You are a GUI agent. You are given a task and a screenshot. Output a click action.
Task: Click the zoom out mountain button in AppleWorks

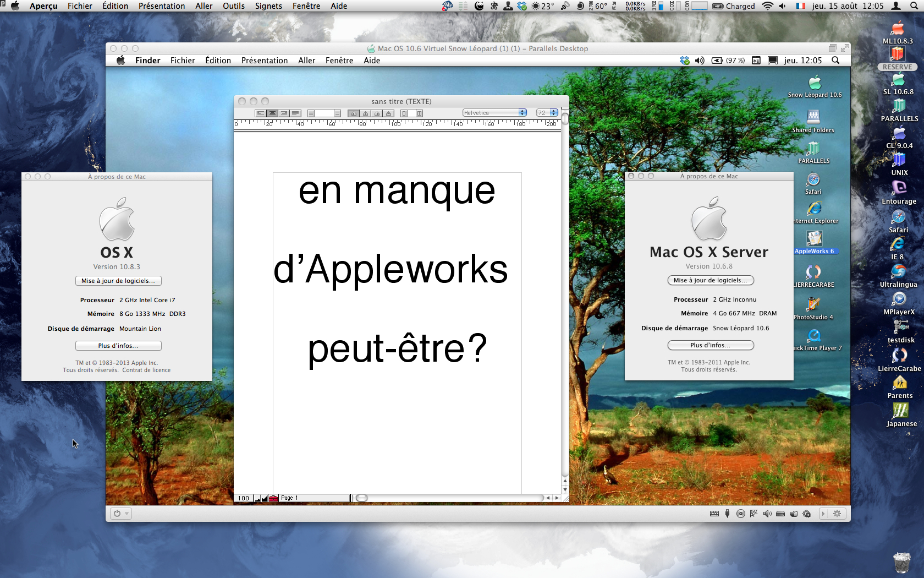257,498
